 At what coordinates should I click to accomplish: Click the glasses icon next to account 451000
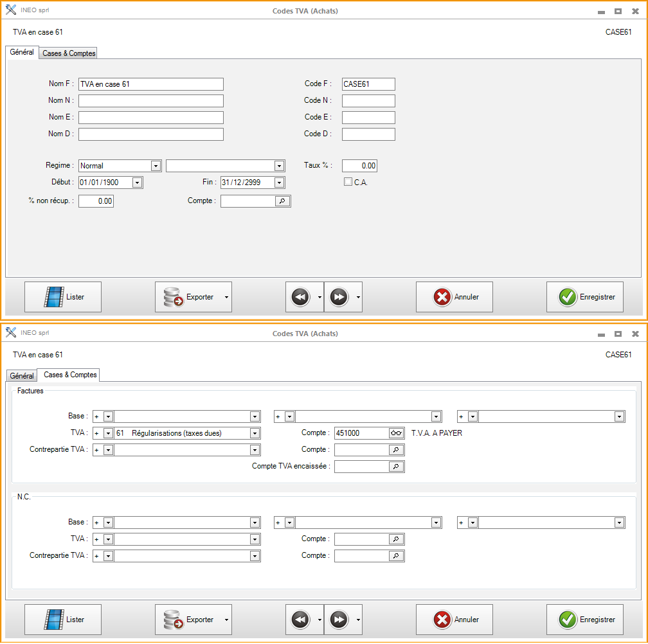(x=397, y=433)
